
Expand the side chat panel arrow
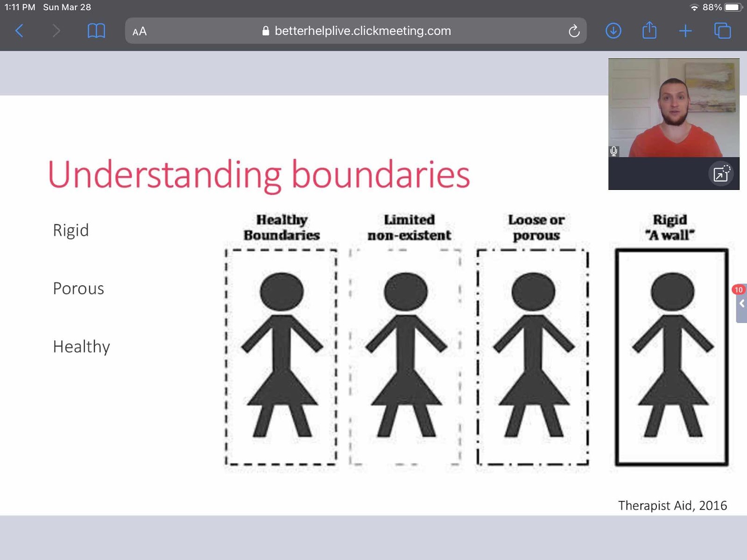[x=742, y=304]
